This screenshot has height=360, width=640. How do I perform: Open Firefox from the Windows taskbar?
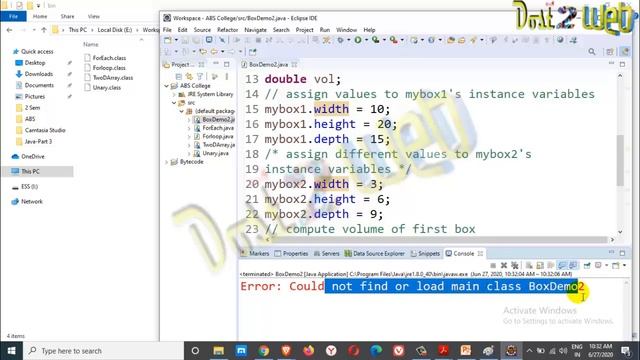pyautogui.click(x=309, y=351)
